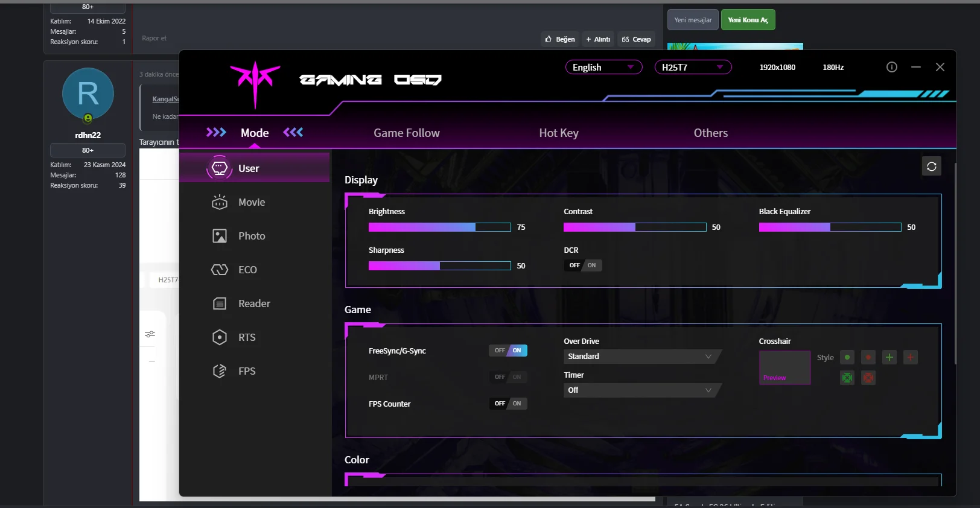
Task: Click the Yeni mesajlar button
Action: click(693, 20)
